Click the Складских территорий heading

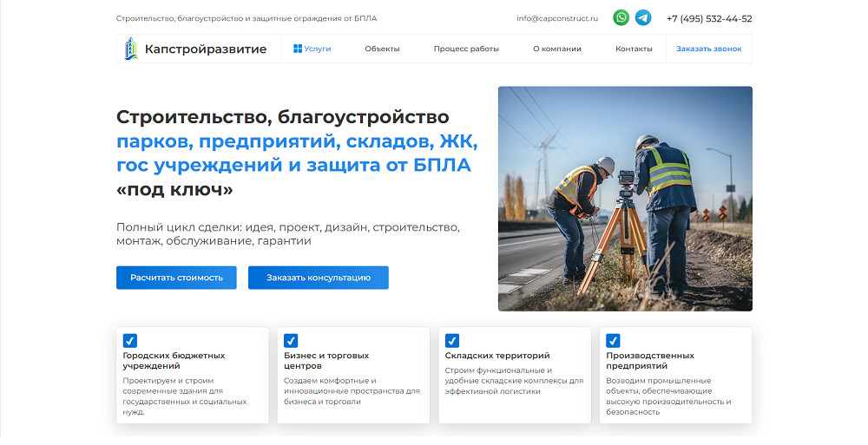pos(497,356)
